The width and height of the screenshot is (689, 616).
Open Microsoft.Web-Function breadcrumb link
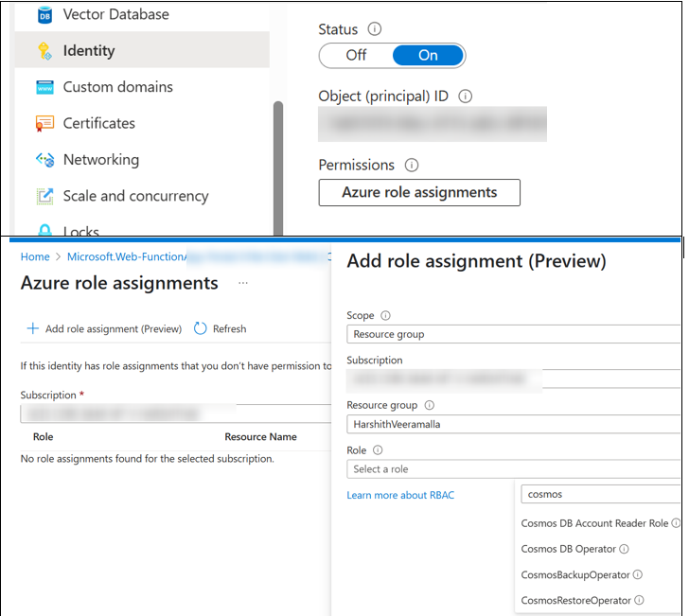pyautogui.click(x=127, y=256)
